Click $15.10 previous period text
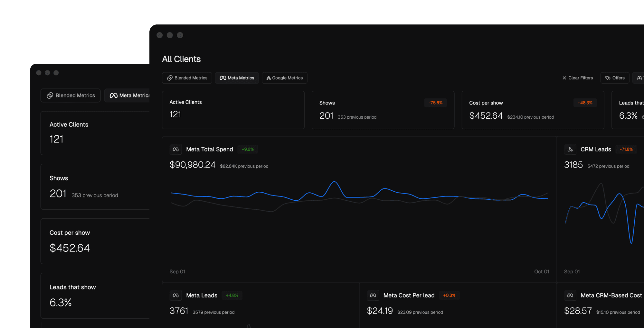Viewport: 644px width, 328px height. (618, 312)
